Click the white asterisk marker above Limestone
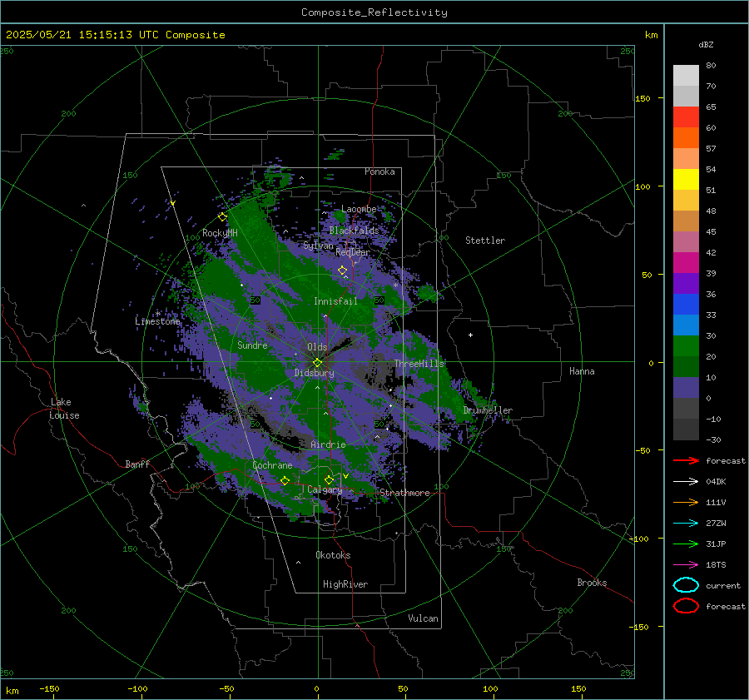749x700 pixels. click(158, 314)
